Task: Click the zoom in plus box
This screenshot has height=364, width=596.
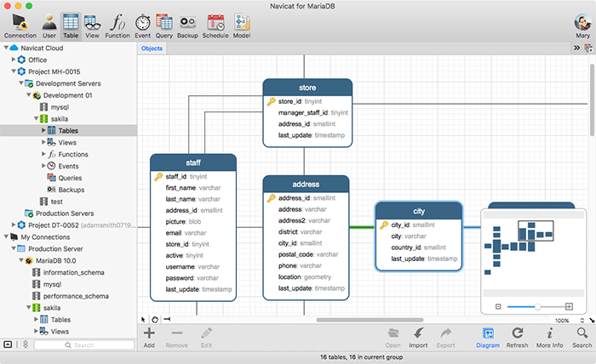Action: [569, 306]
